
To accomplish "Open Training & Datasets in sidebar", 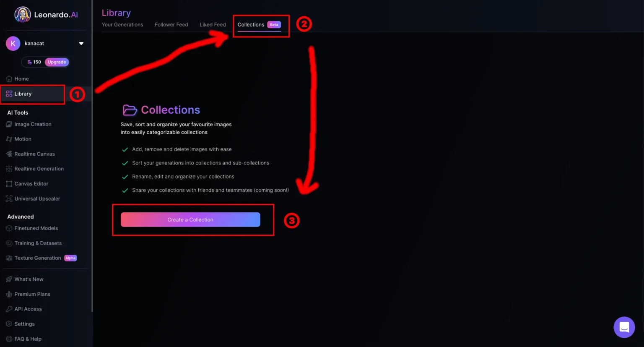I will [x=38, y=243].
